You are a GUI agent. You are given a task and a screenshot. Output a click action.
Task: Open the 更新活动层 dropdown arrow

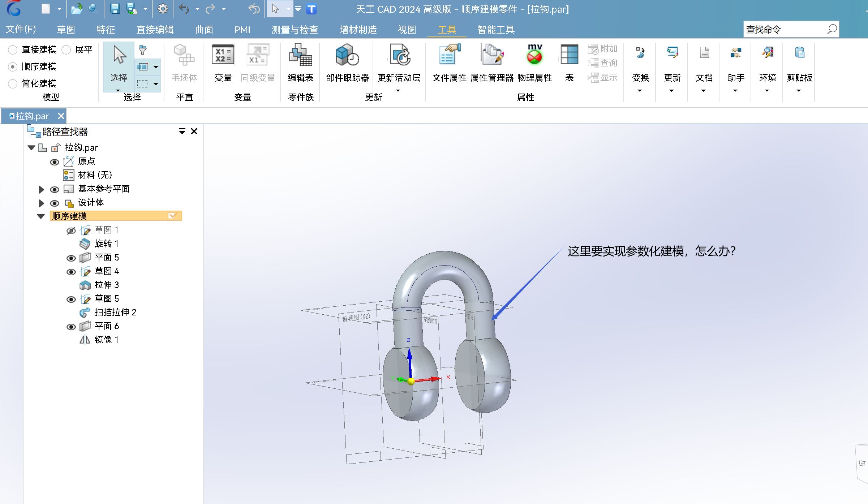398,90
